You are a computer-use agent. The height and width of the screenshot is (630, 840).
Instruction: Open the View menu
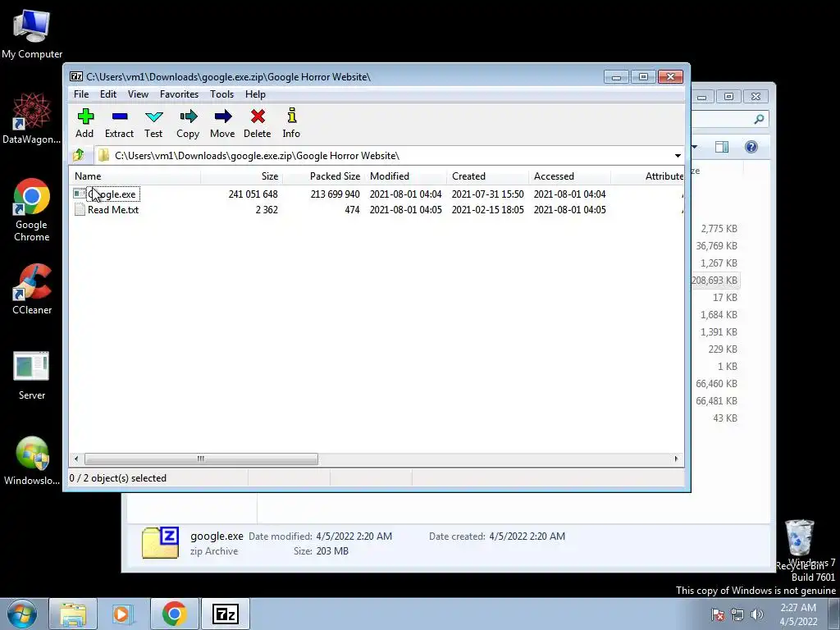coord(138,94)
